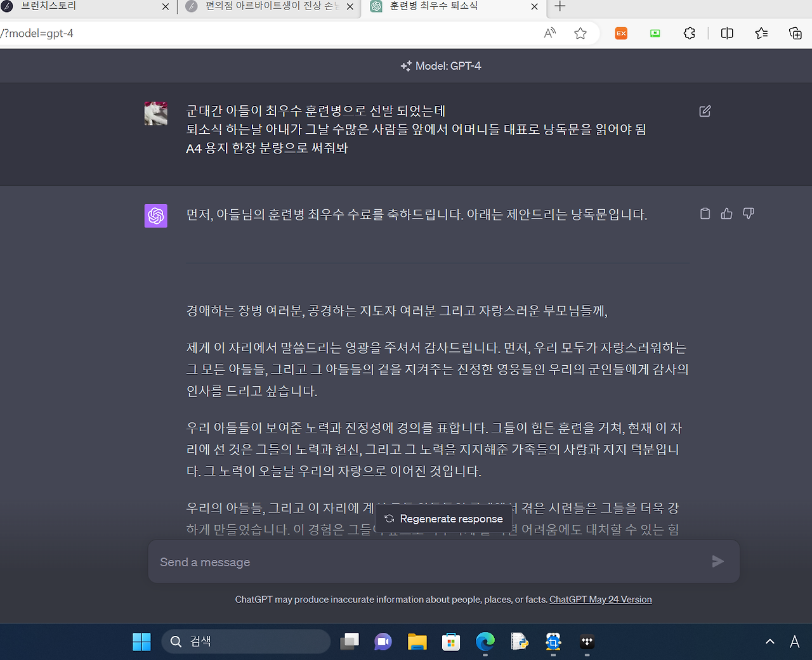812x660 pixels.
Task: Click the paragraph starting with 제게 이 자리에서
Action: (x=438, y=369)
